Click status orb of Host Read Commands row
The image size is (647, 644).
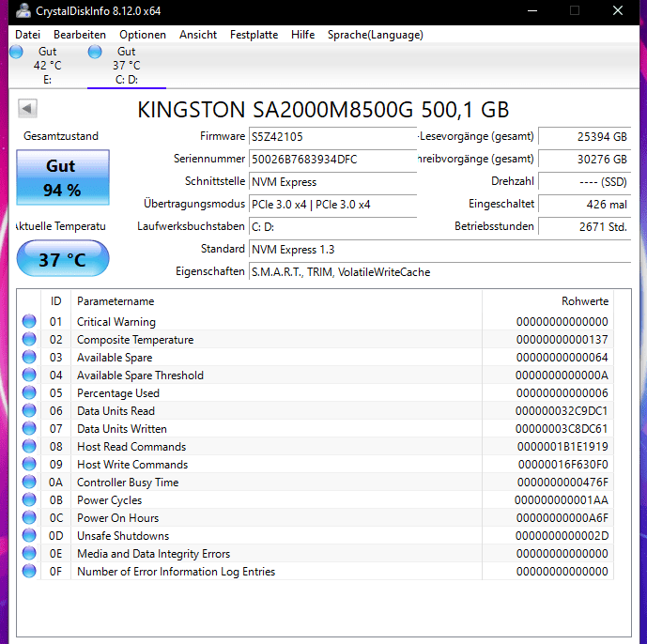coord(29,446)
